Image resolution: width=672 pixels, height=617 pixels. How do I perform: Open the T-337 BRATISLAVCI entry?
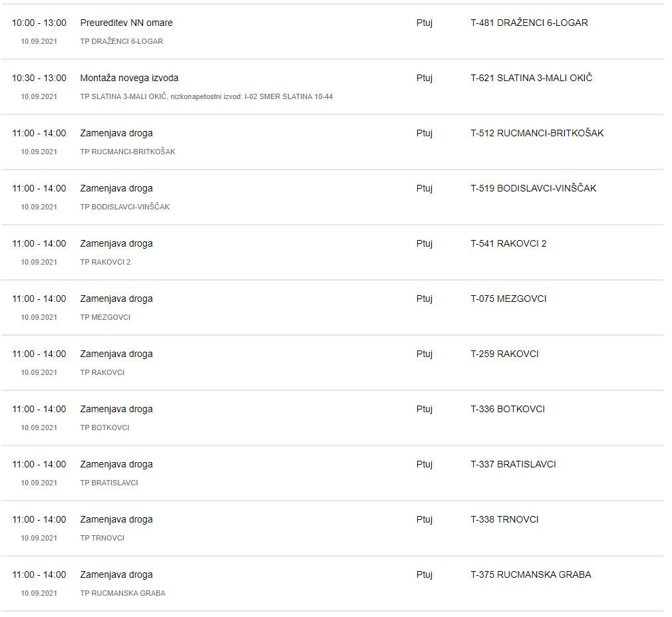[x=513, y=464]
